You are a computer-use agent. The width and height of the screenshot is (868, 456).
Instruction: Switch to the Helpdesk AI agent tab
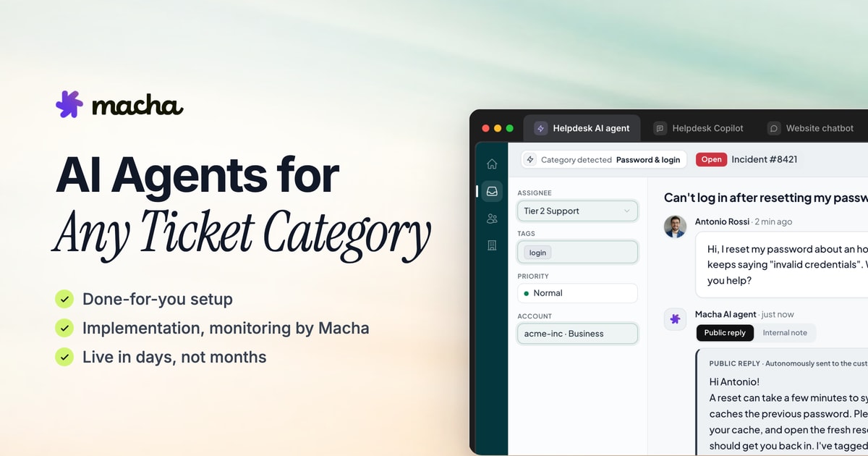point(582,128)
